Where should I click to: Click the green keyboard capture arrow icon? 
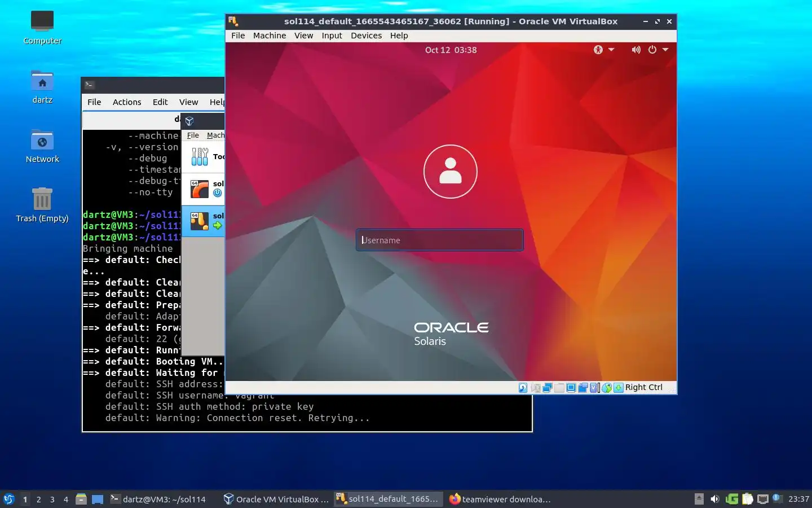pos(619,388)
